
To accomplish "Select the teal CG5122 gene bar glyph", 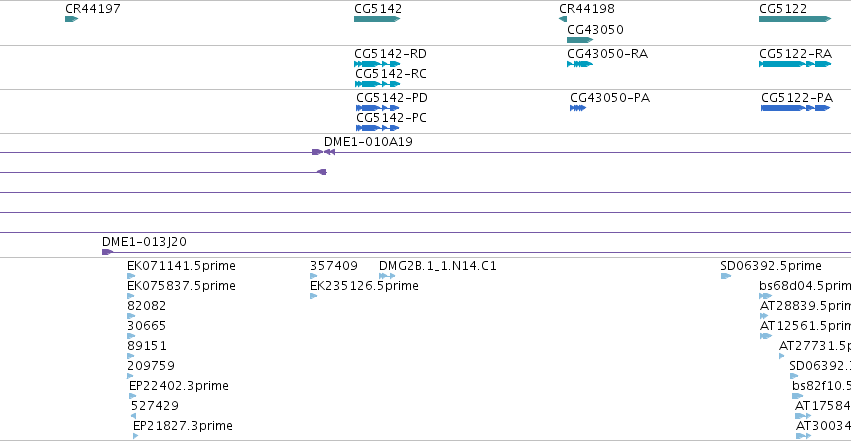I will click(795, 19).
